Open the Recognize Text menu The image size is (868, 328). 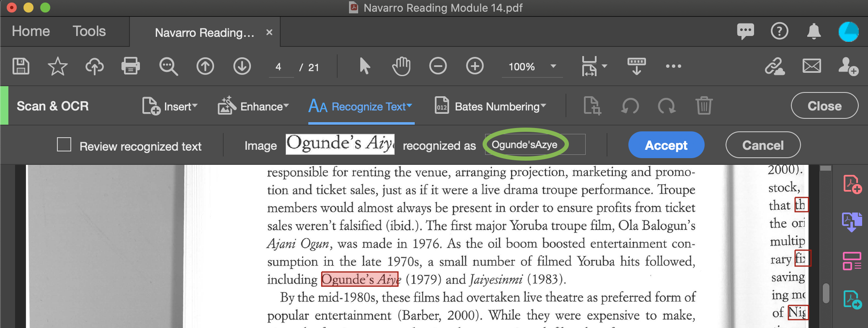[x=361, y=107]
